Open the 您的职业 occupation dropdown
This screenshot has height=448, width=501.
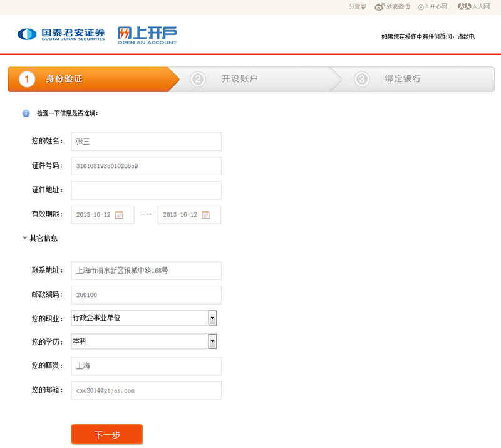[212, 318]
